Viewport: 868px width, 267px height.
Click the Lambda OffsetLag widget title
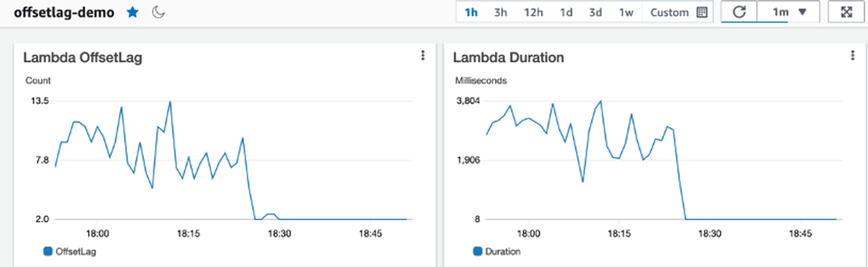(83, 57)
